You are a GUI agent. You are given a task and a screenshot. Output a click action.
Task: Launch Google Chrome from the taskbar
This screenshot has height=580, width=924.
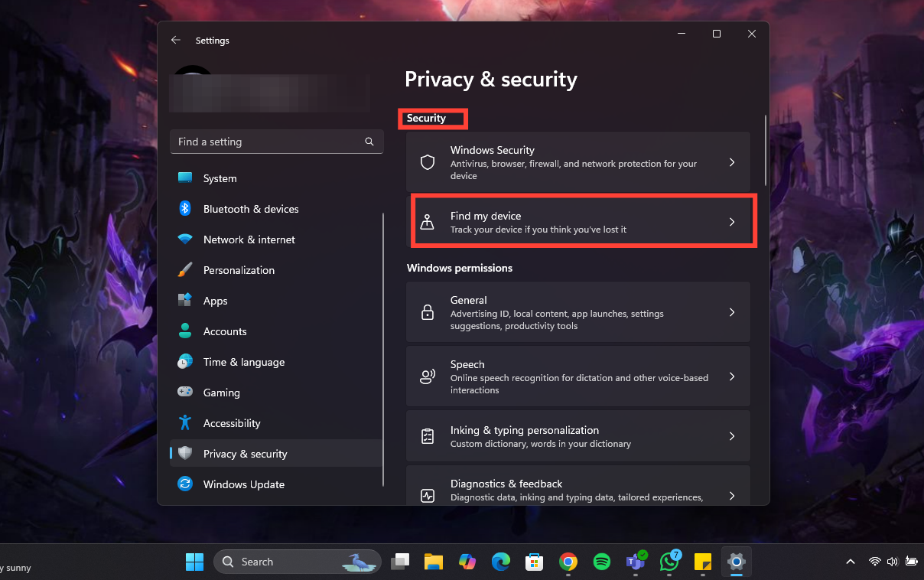568,562
